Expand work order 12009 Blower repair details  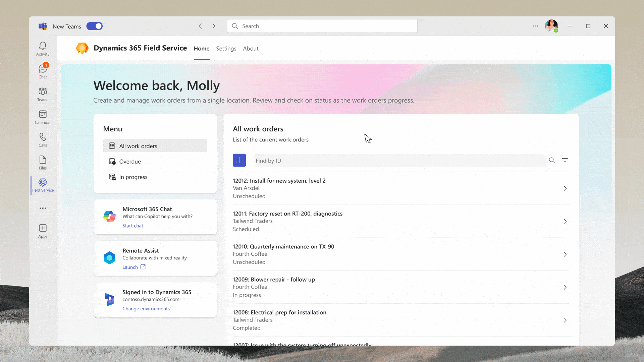[x=565, y=287]
